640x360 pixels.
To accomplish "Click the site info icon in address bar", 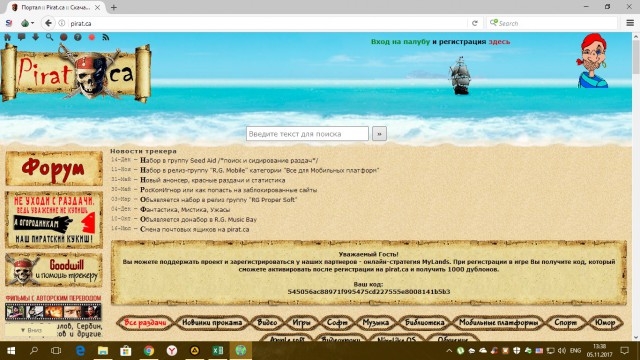I will pos(62,23).
